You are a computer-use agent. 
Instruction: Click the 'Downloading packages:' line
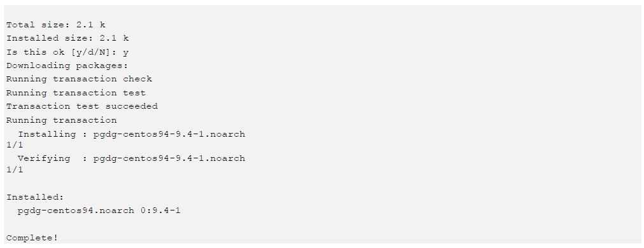[67, 65]
